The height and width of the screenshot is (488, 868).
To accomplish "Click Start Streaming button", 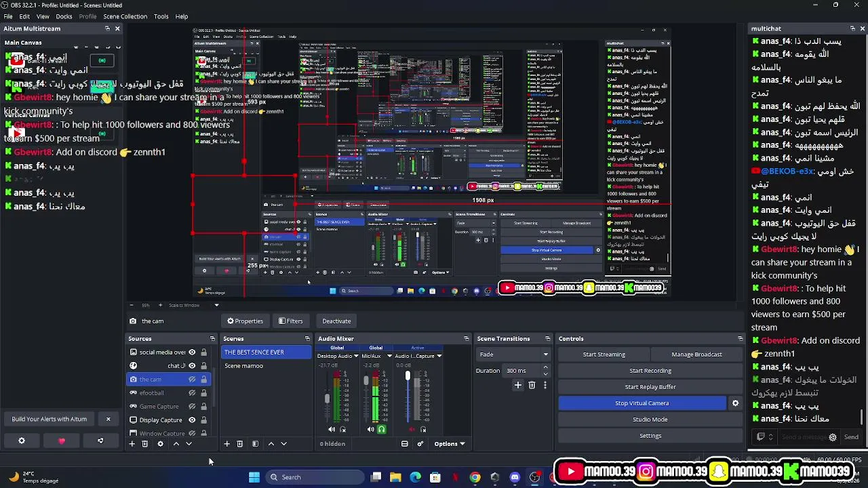I will (x=604, y=354).
